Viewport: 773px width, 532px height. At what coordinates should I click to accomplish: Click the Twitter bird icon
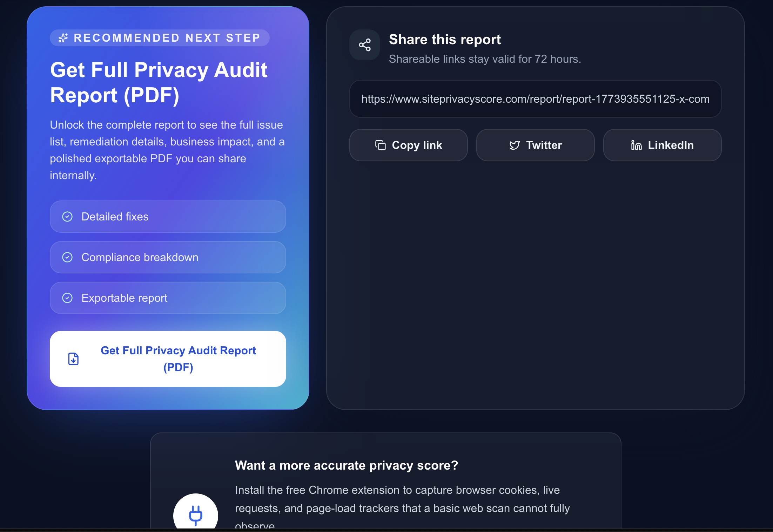pyautogui.click(x=514, y=145)
